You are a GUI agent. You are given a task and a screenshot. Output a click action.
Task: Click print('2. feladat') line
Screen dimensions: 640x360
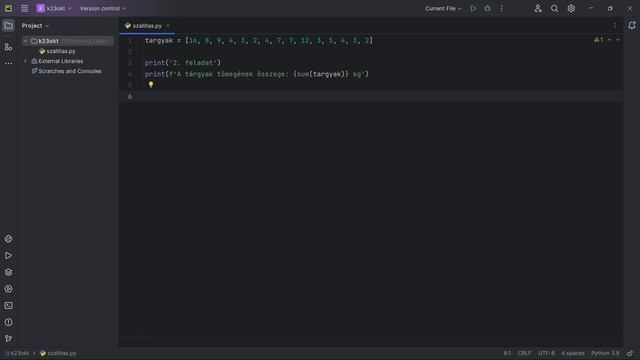point(182,62)
